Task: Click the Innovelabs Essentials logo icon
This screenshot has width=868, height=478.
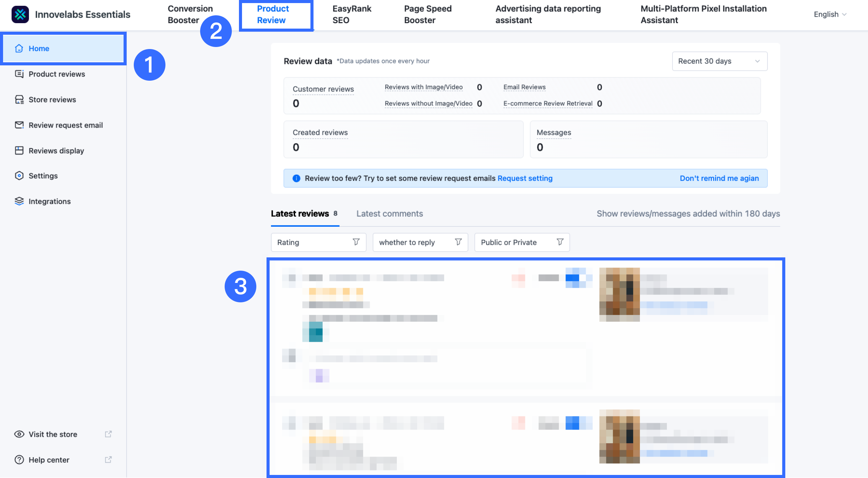Action: [x=20, y=14]
